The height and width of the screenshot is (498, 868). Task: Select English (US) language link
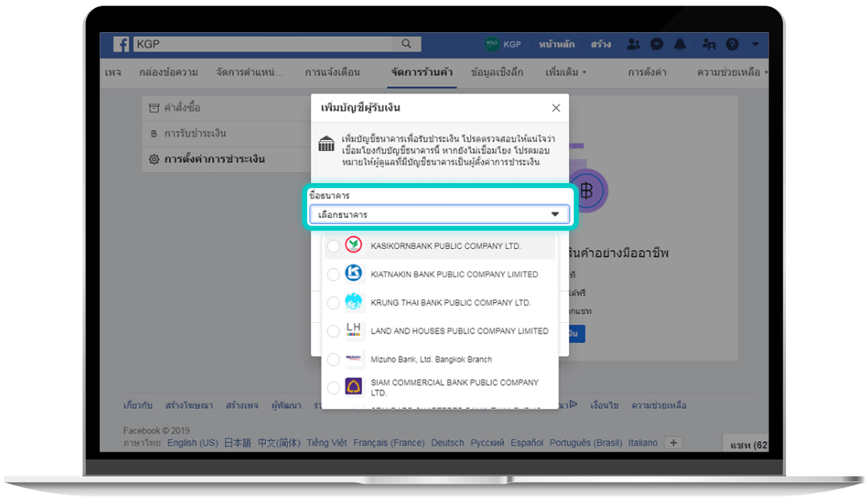[192, 443]
